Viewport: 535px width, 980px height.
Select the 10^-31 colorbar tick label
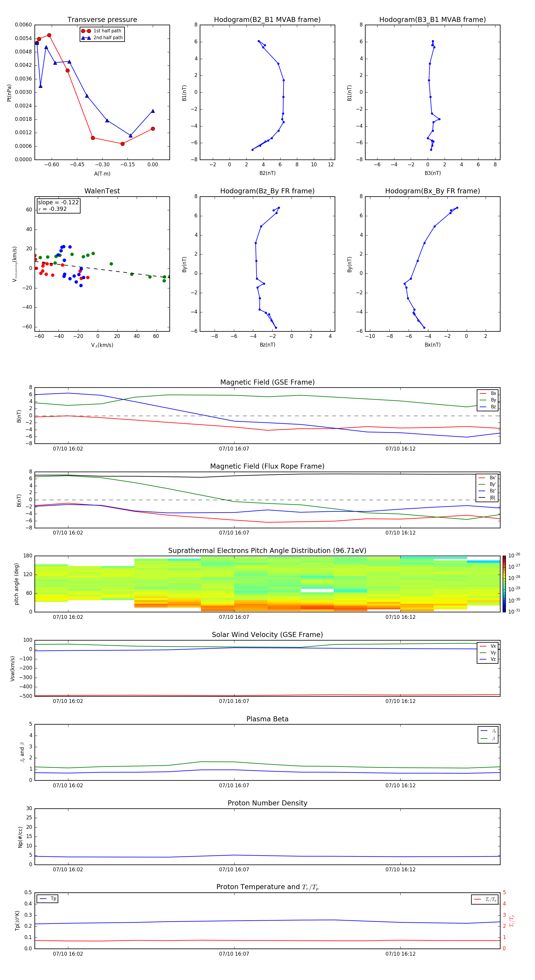coord(514,611)
